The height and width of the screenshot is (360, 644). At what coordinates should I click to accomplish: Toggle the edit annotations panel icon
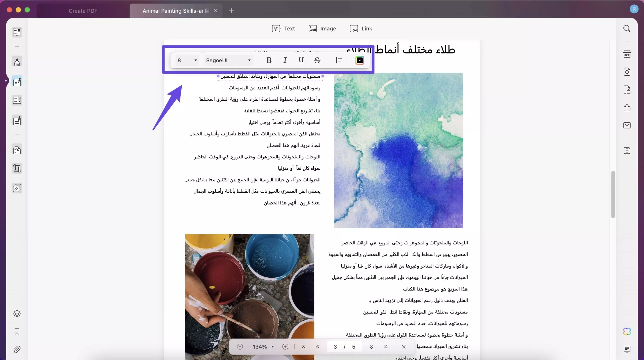click(17, 81)
